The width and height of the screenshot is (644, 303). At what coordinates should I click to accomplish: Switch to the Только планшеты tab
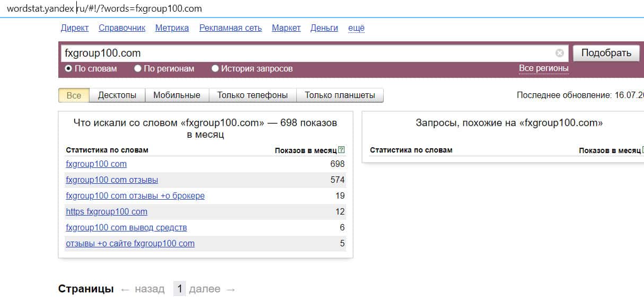(340, 95)
